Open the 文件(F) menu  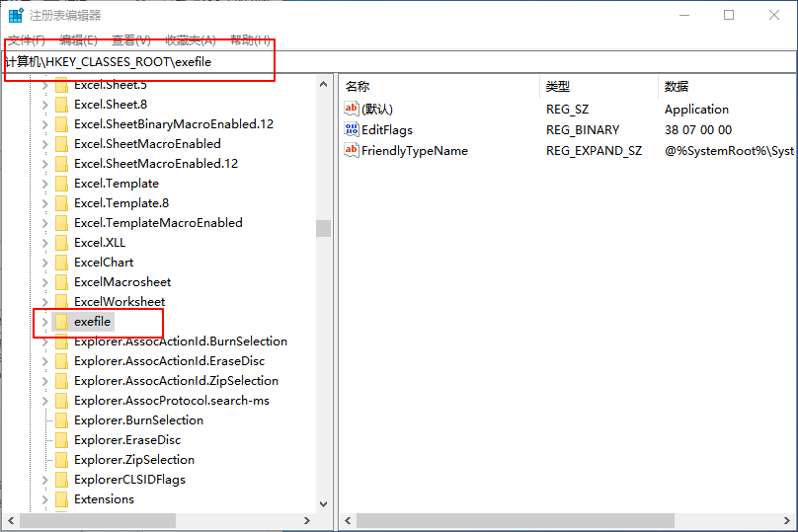[x=27, y=39]
